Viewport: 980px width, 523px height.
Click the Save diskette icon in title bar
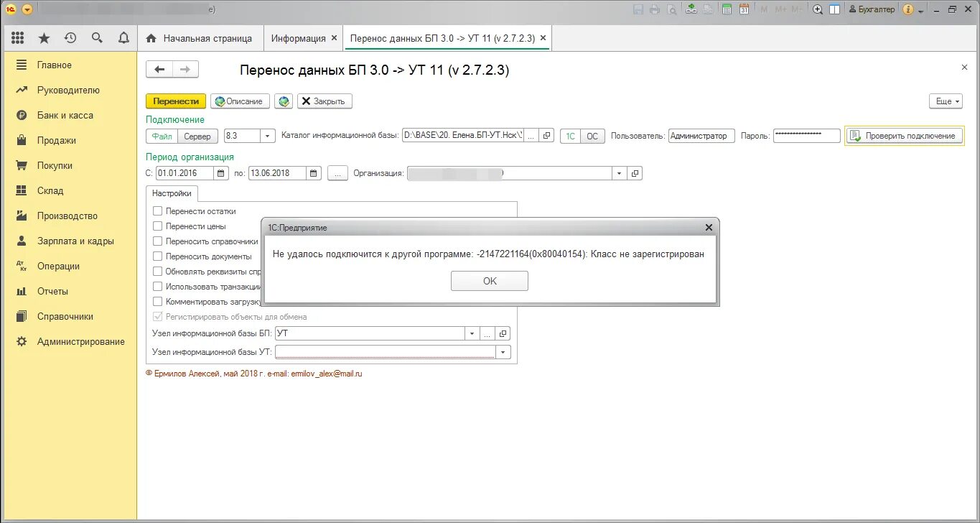click(x=638, y=9)
